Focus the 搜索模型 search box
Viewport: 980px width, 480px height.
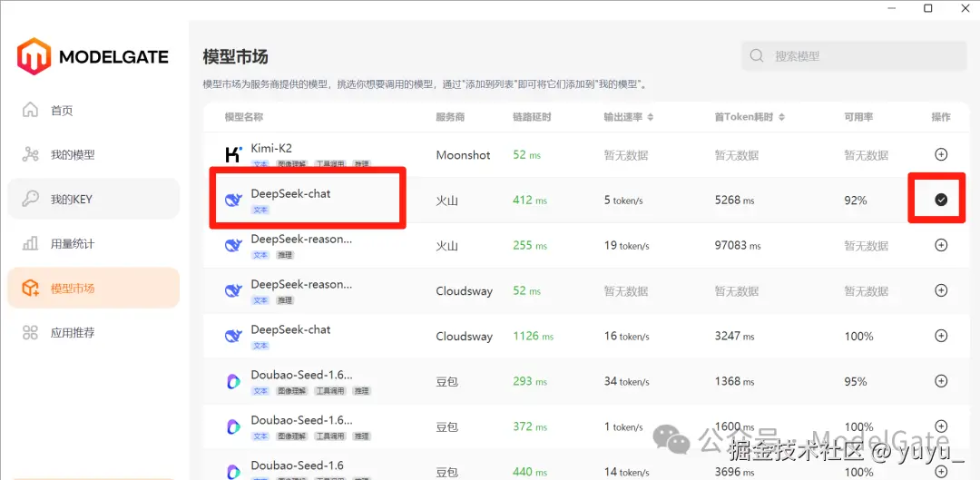[x=854, y=56]
